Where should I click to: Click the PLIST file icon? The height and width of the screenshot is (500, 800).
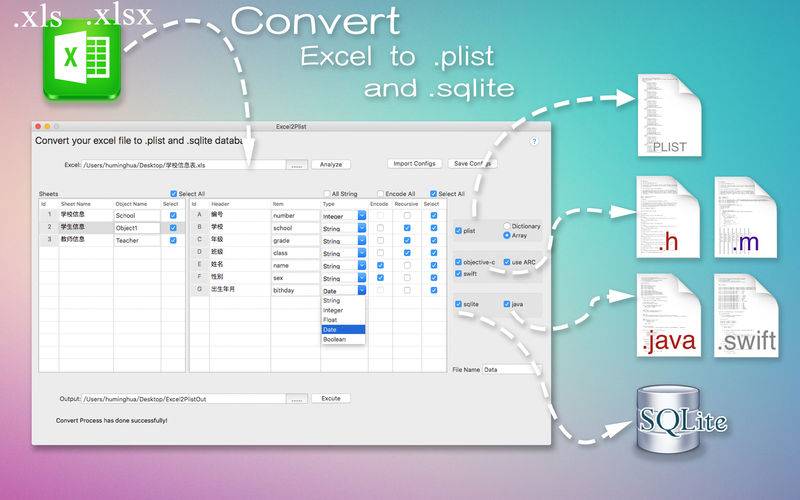pyautogui.click(x=669, y=115)
